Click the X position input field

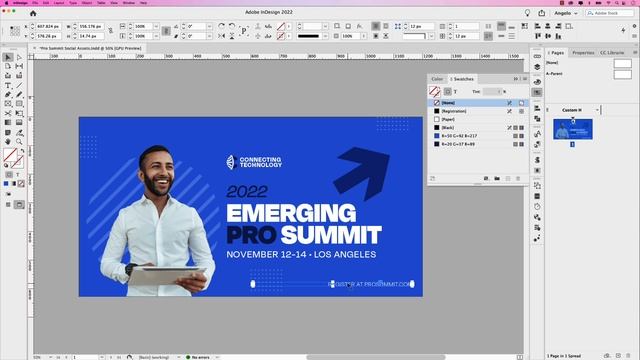click(48, 26)
